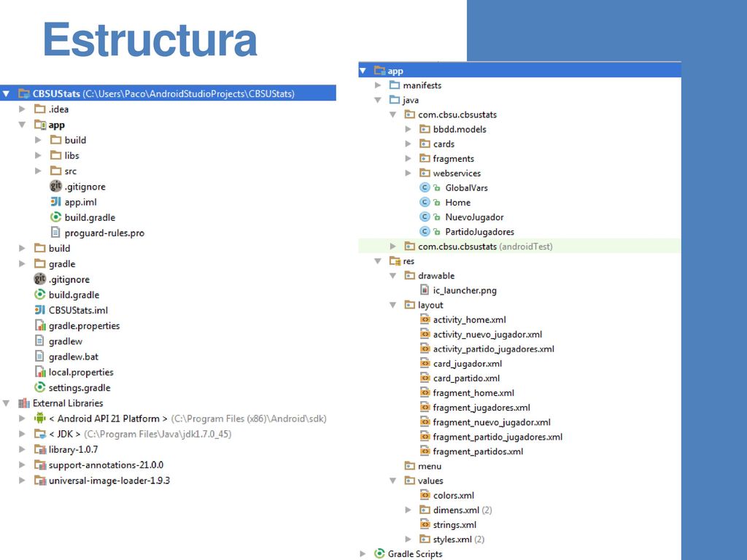Click the Gradle icon next to app build.gradle
This screenshot has height=560, width=747.
coord(55,217)
